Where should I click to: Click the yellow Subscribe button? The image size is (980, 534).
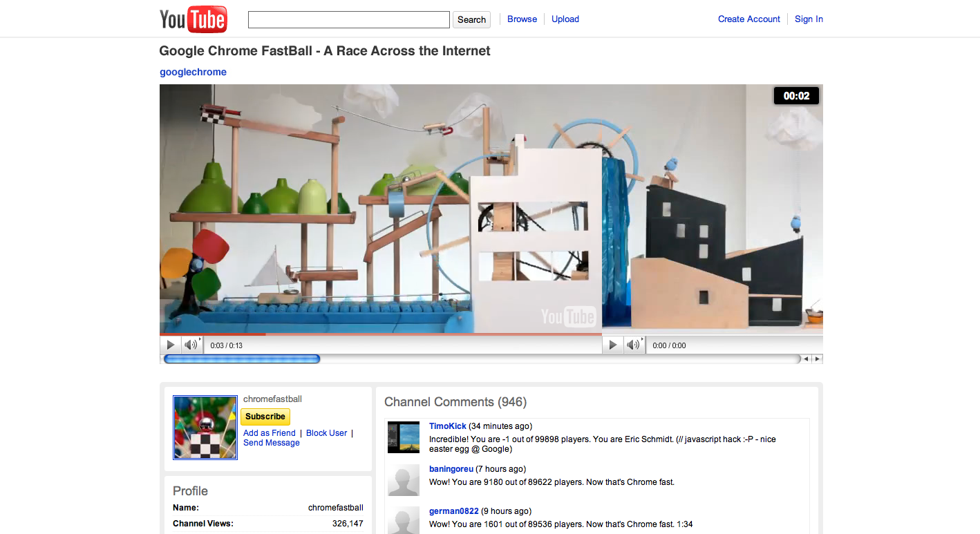pos(265,417)
